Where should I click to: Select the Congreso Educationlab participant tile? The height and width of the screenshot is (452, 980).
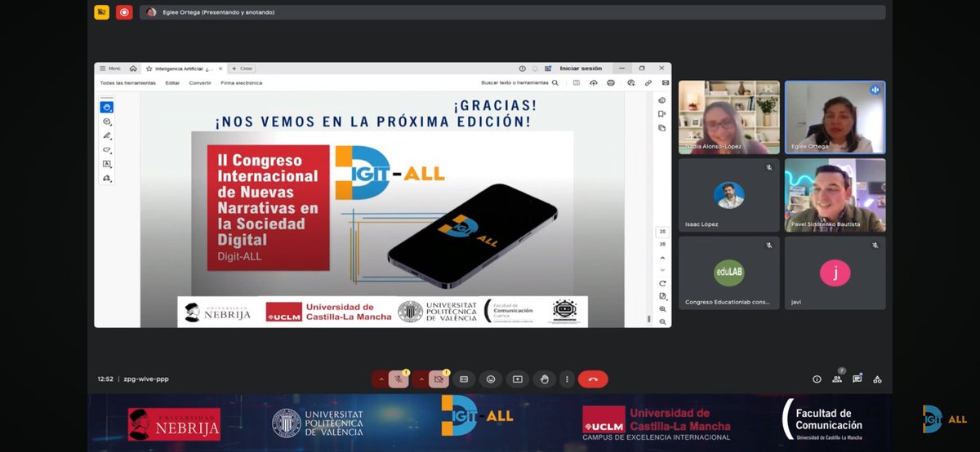click(729, 273)
